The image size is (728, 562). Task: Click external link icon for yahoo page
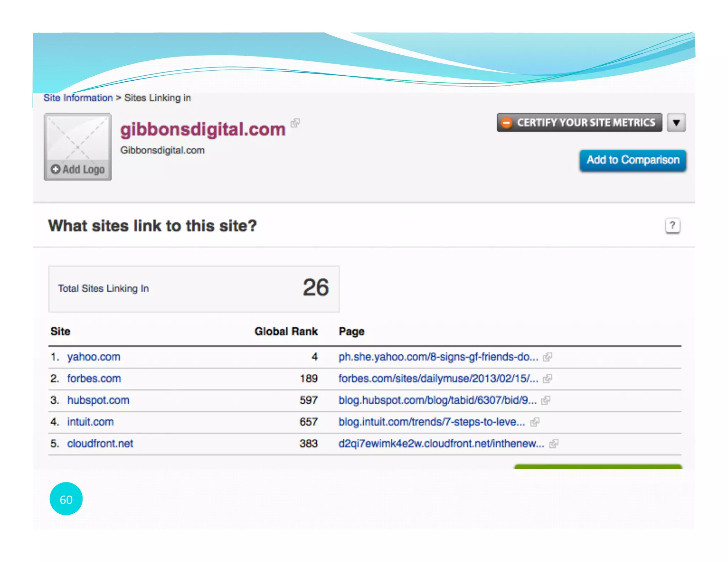pos(547,357)
